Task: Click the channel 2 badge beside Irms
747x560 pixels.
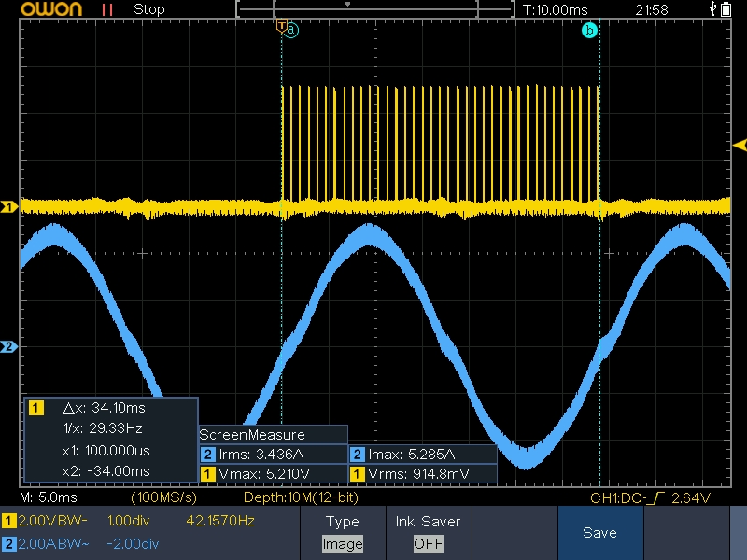Action: 207,455
